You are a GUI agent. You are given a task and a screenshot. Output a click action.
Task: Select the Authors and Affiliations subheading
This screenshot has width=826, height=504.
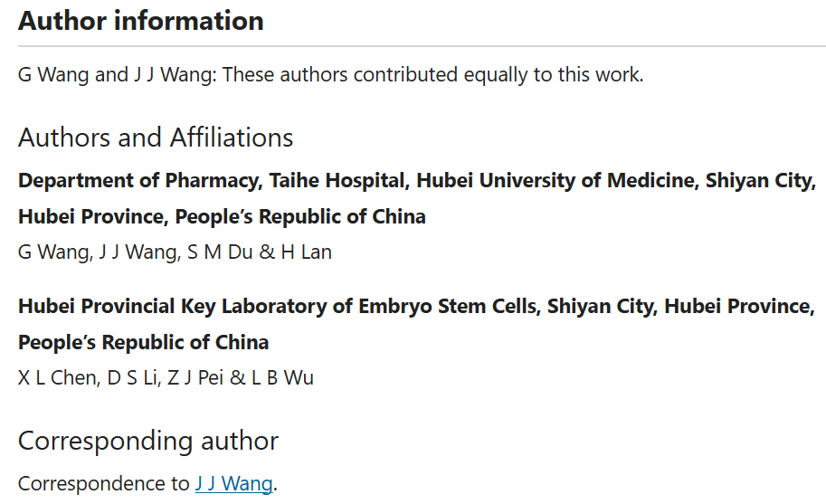click(x=156, y=138)
